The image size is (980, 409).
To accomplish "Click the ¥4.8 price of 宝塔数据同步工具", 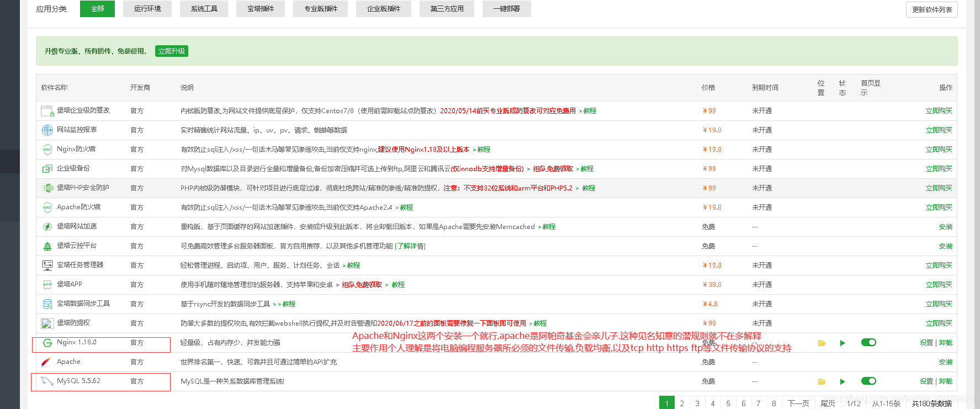I will (710, 304).
